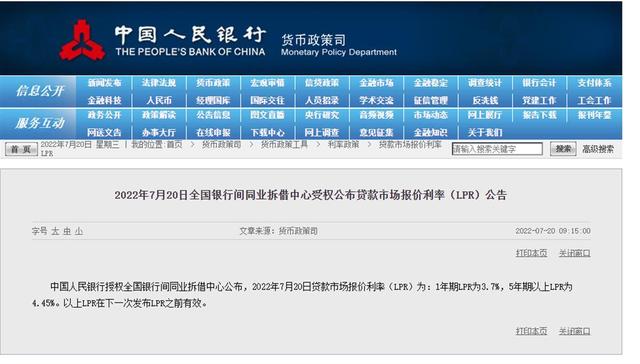The image size is (640, 364).
Task: Click the lower 打印本页 link below the article
Action: [x=531, y=331]
